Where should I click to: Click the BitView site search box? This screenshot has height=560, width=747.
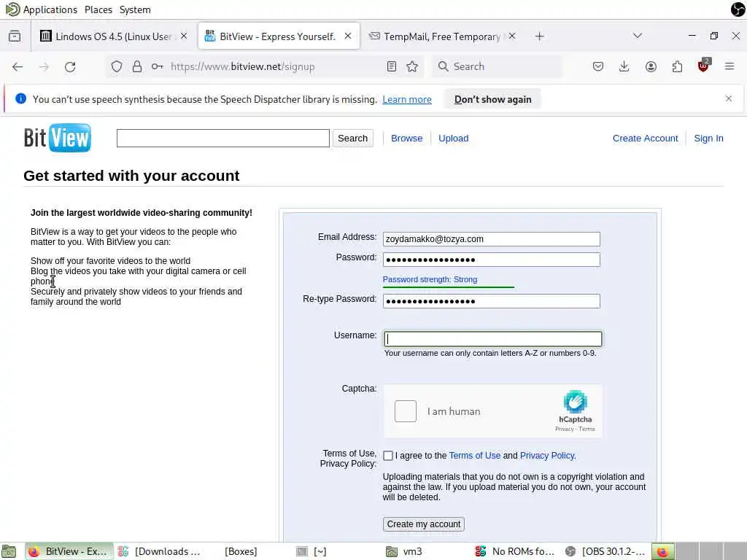pos(223,138)
